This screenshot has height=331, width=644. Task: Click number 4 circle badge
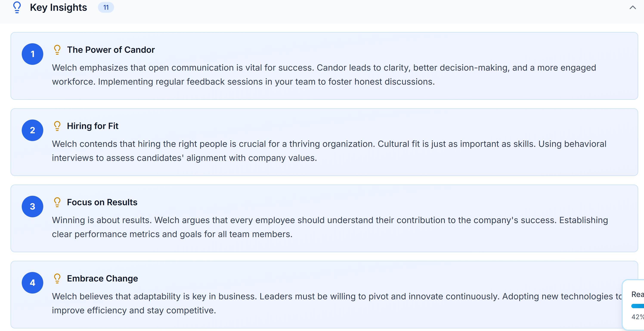(x=33, y=283)
